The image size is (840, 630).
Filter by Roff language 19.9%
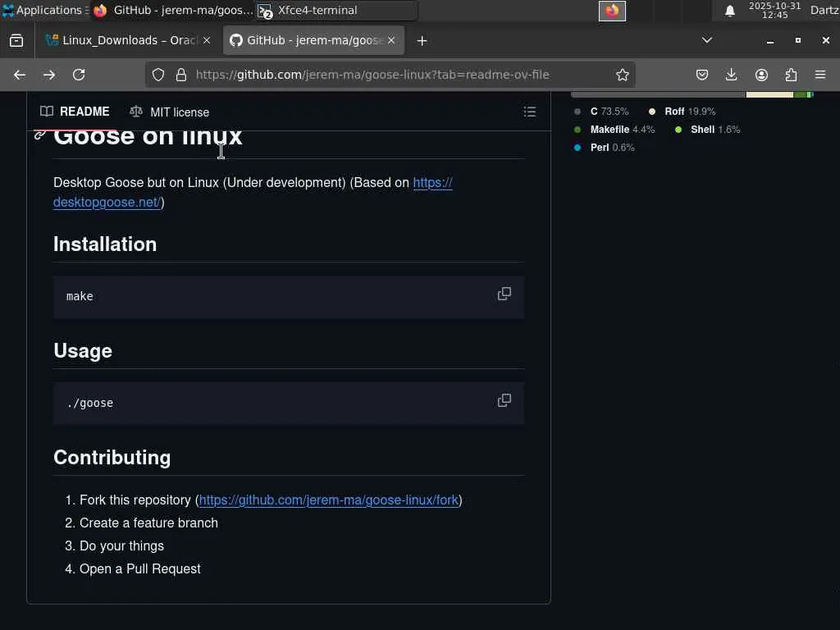click(682, 112)
